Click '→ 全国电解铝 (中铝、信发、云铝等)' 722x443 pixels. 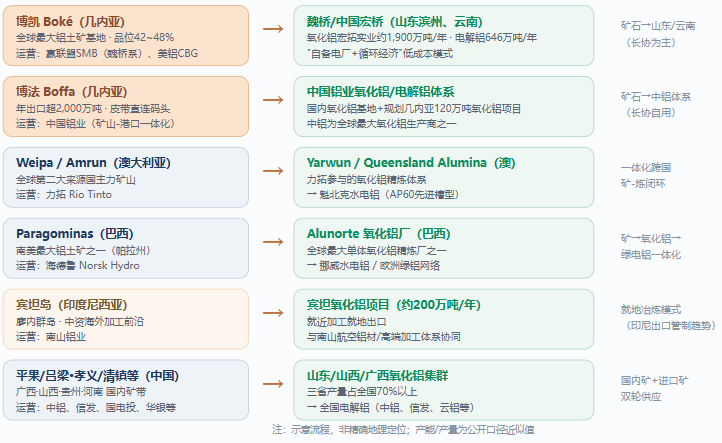click(x=390, y=407)
